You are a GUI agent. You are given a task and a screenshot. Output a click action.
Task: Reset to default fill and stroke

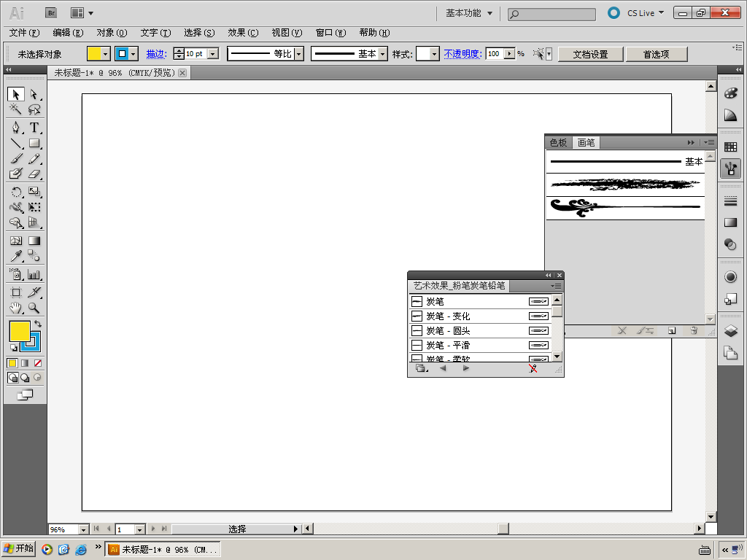[13, 348]
